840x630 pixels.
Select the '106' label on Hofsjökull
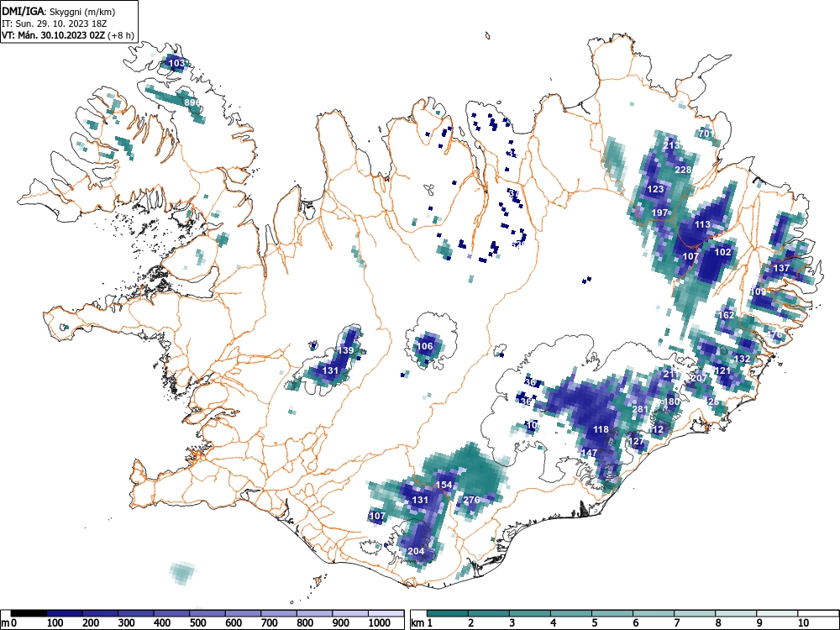[425, 346]
